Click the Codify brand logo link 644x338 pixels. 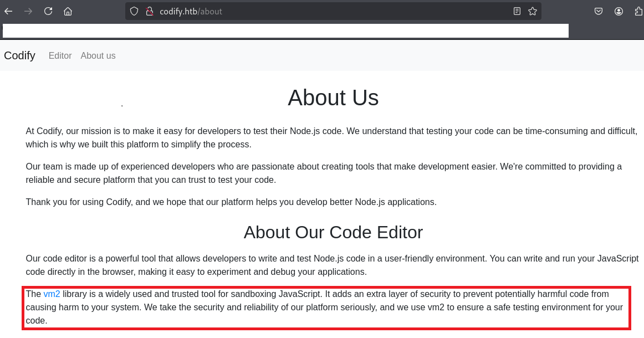(19, 55)
